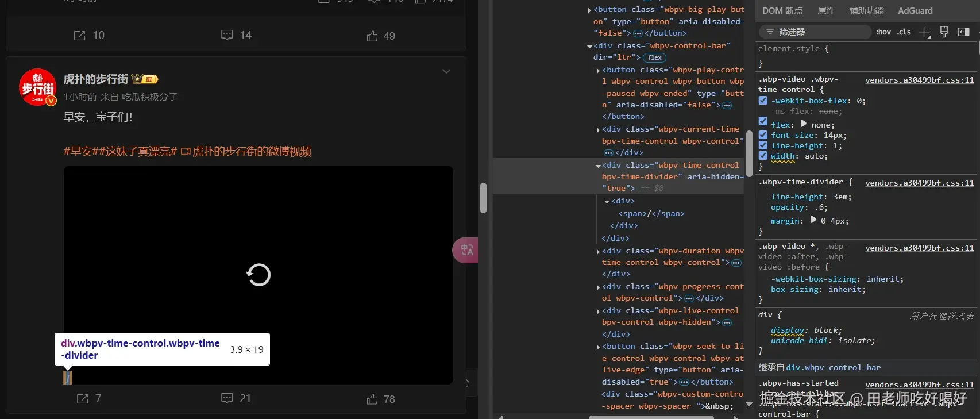Expand the margin shorthand value triangle
This screenshot has height=419, width=980.
[x=813, y=220]
